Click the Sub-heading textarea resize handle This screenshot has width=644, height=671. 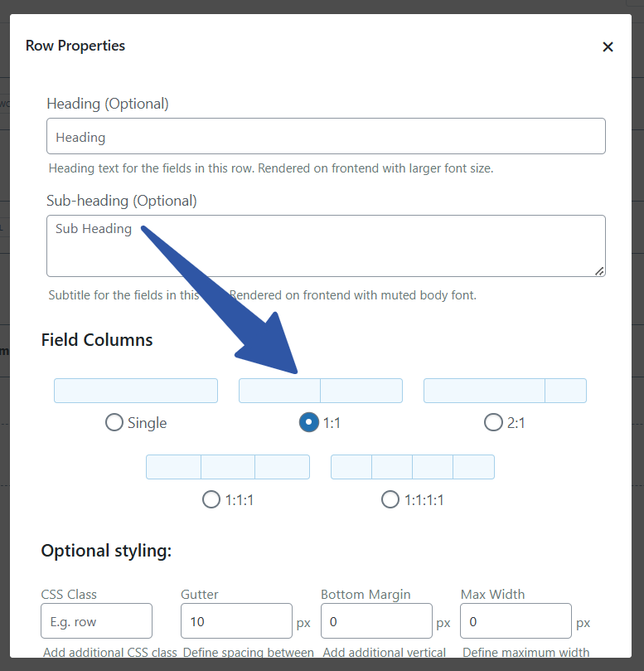pos(599,270)
